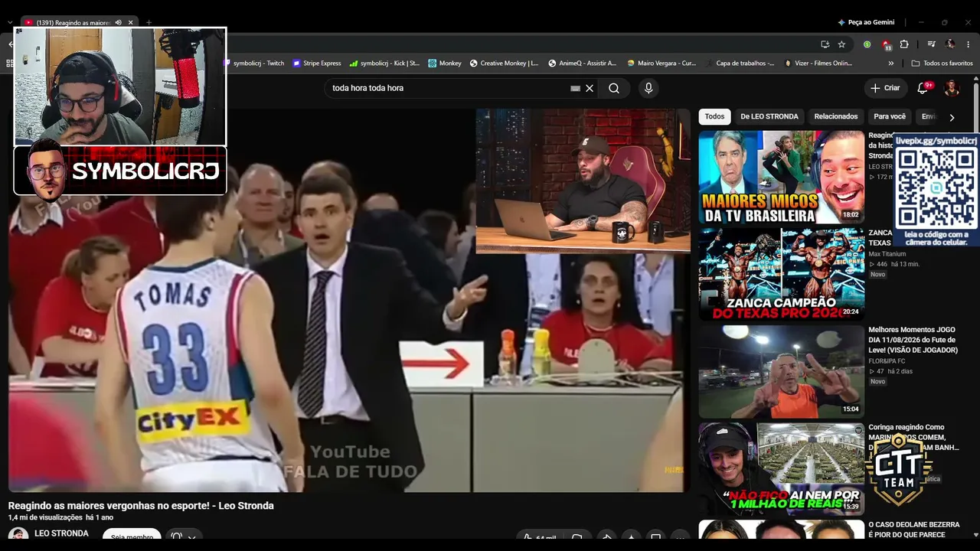This screenshot has height=551, width=980.
Task: Open a new browser tab
Action: (149, 22)
